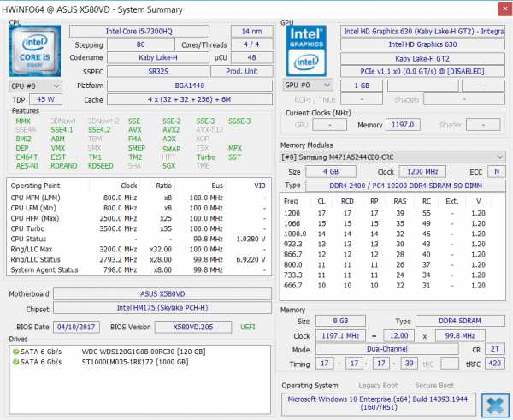The image size is (513, 420).
Task: Select the Kaby Lake-H codename field
Action: point(158,58)
